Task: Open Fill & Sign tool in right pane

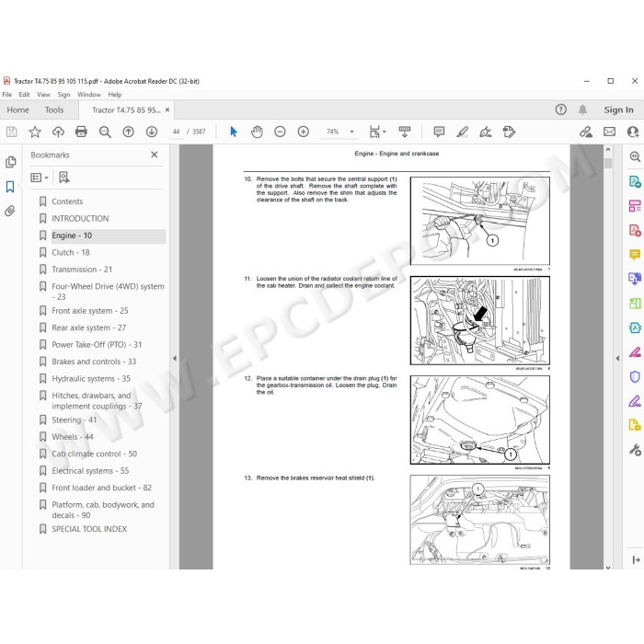Action: [635, 401]
